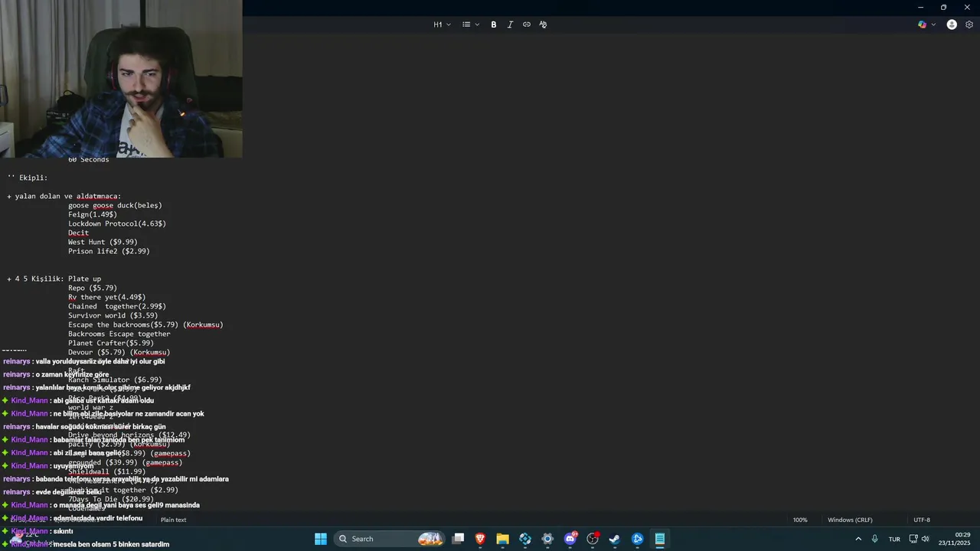This screenshot has width=980, height=551.
Task: Click the line "yalan dolan ve aldatmnaca:"
Action: click(x=68, y=196)
